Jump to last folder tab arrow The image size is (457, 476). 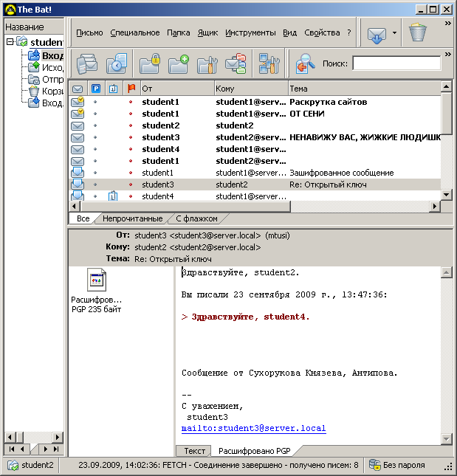(x=56, y=449)
